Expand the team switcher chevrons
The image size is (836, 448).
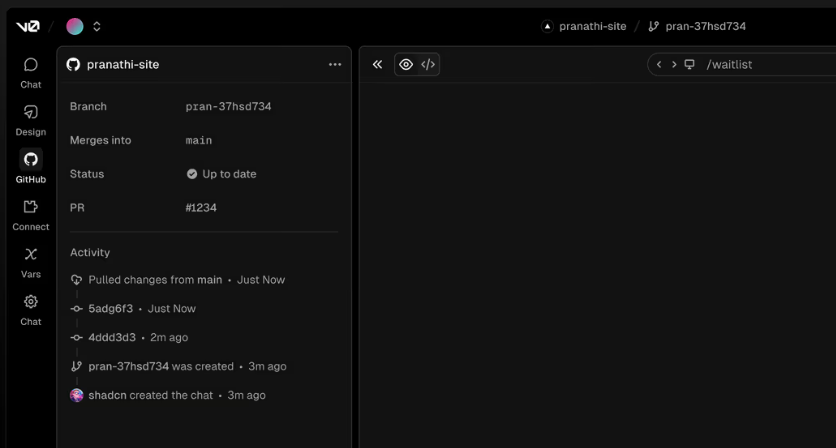click(97, 26)
